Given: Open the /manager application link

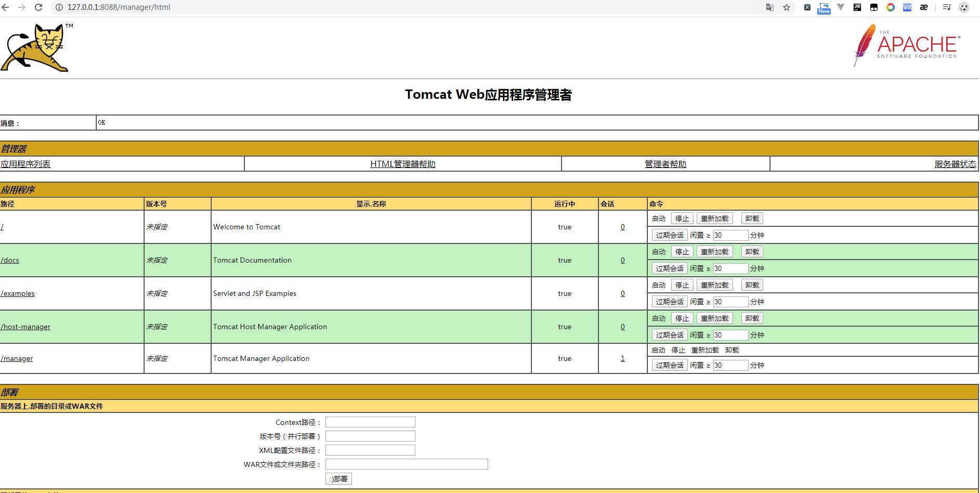Looking at the screenshot, I should tap(17, 358).
